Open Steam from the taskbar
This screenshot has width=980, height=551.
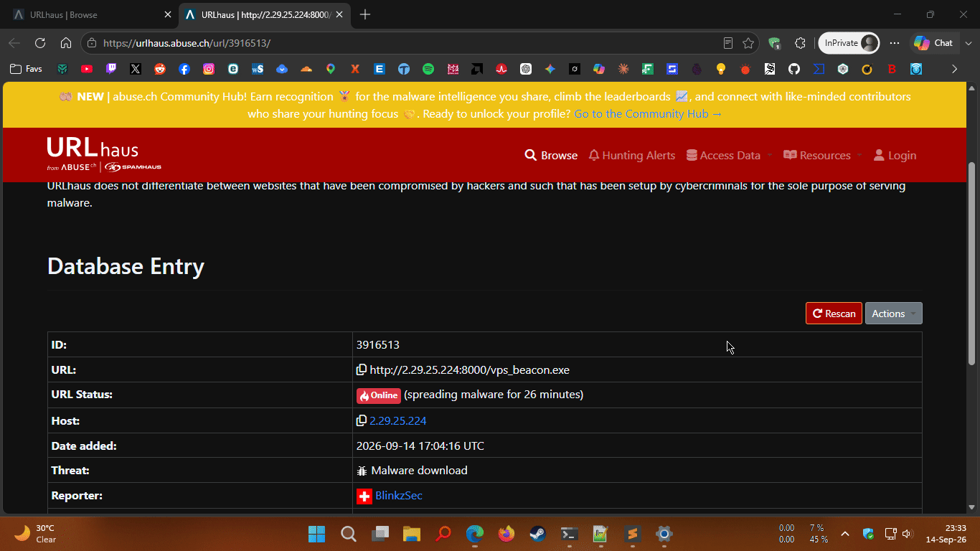point(537,534)
